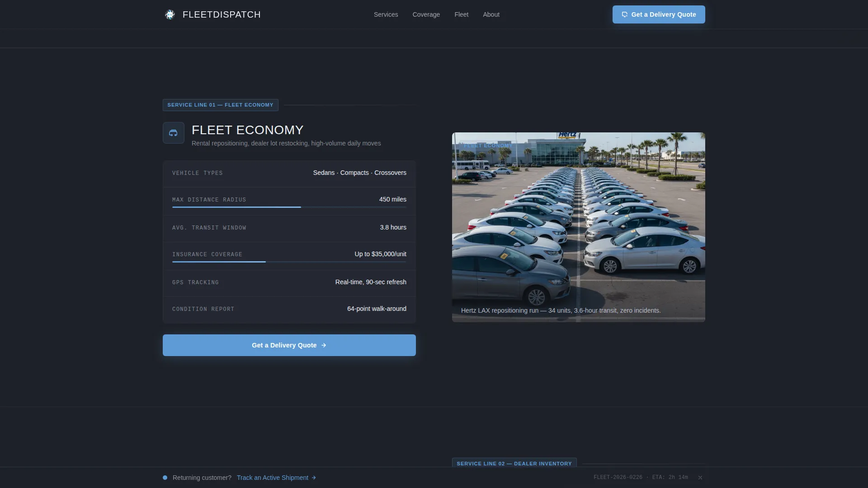Click the blue status dot in bottom bar
868x488 pixels.
pyautogui.click(x=165, y=478)
